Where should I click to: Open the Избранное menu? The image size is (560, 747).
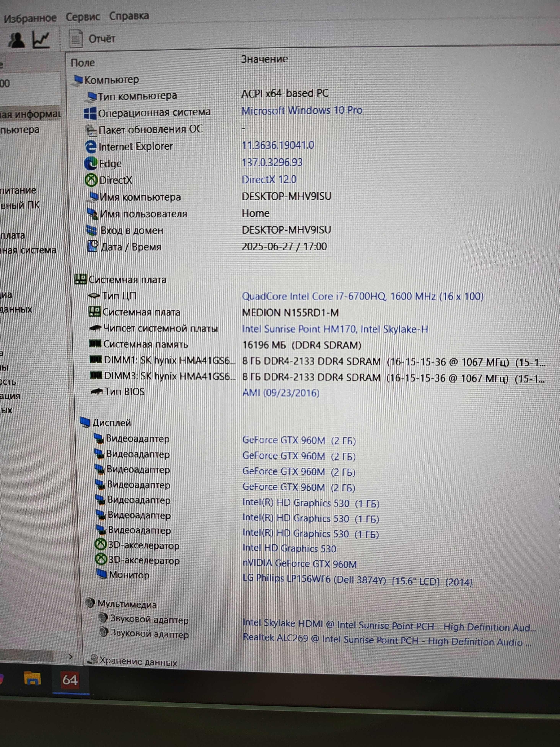(30, 18)
